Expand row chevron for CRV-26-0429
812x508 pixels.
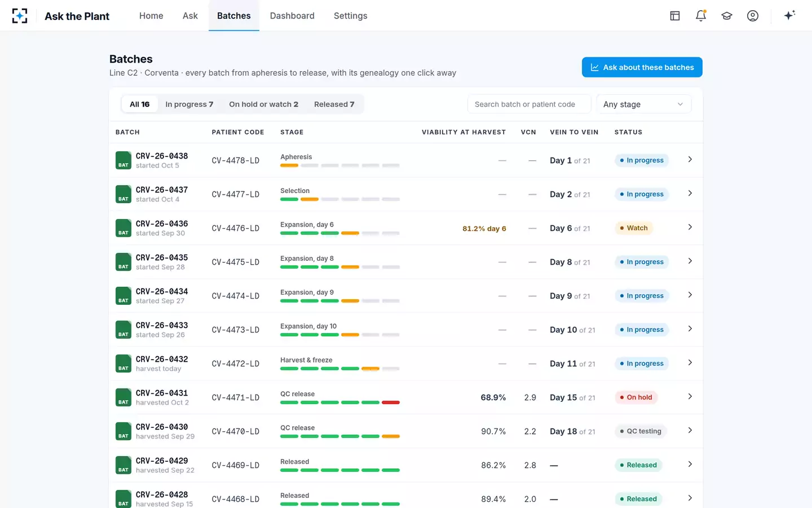pos(690,465)
